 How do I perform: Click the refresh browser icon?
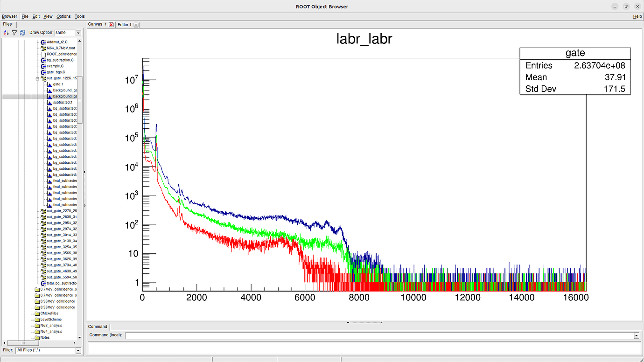[22, 33]
